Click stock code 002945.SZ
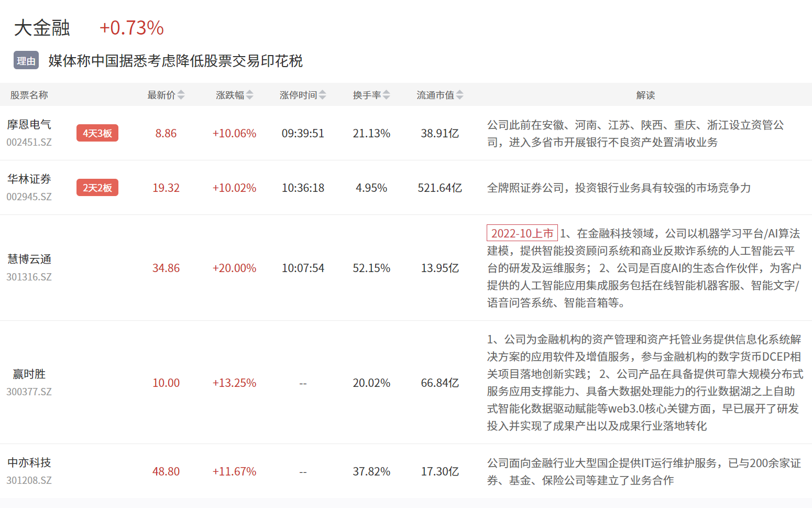The height and width of the screenshot is (508, 812). pyautogui.click(x=29, y=197)
